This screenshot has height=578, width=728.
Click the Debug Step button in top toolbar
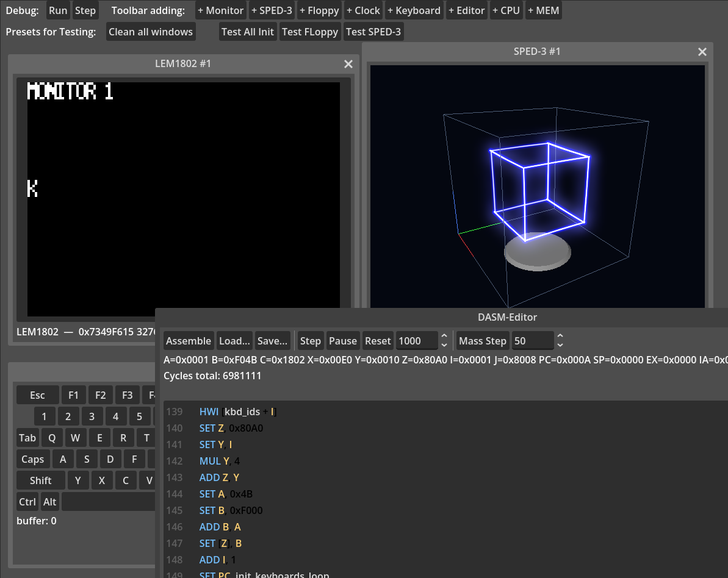point(85,10)
